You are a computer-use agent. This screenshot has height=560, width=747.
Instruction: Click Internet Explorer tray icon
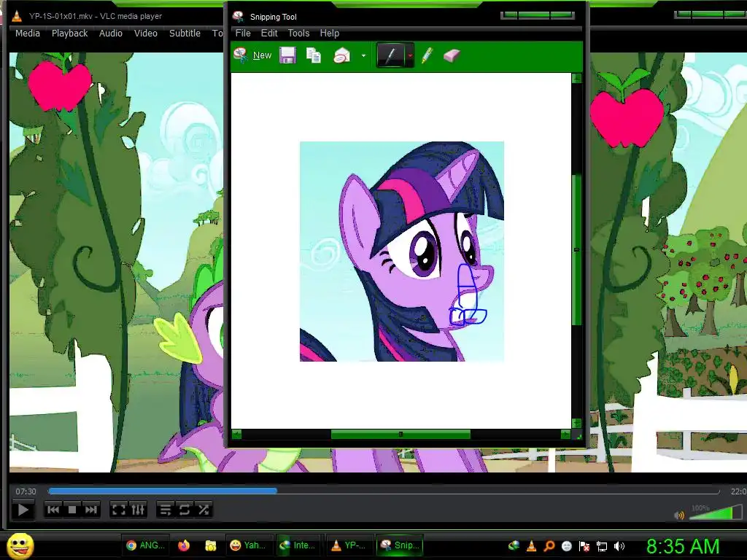tap(514, 545)
